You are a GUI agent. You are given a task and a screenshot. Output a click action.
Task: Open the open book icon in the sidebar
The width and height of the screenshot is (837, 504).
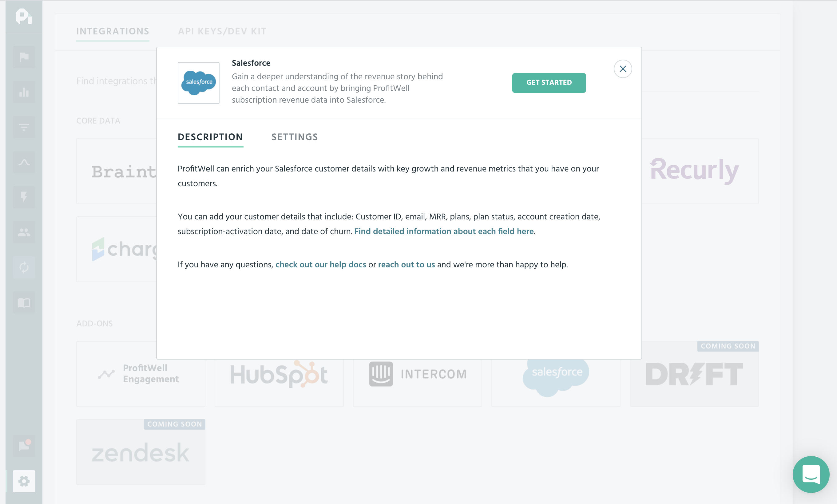24,302
